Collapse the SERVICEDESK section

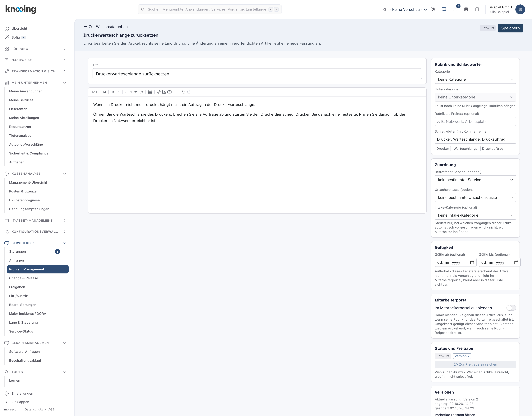tap(36, 243)
